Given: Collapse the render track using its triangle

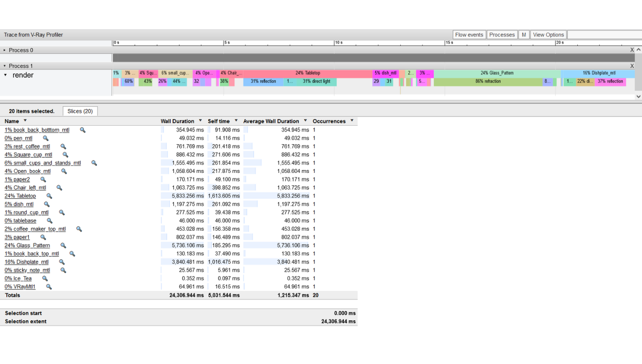Looking at the screenshot, I should pos(5,76).
